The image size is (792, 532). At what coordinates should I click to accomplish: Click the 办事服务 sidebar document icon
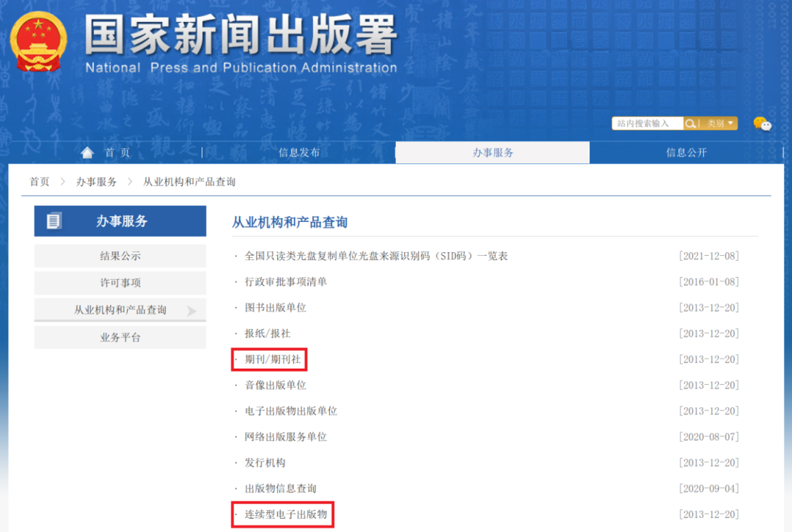coord(54,221)
